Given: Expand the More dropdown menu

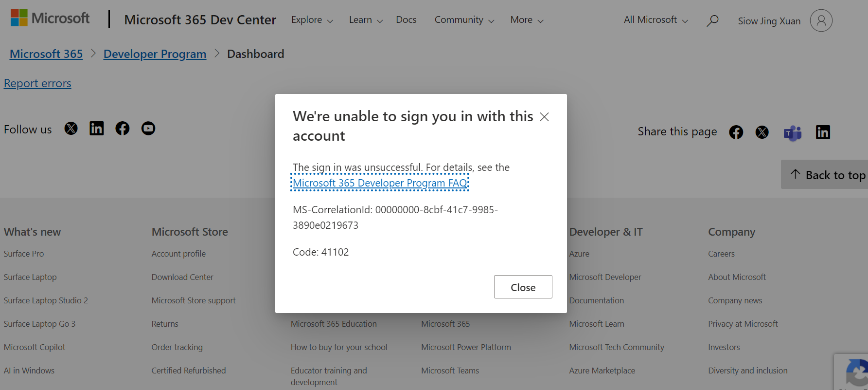Looking at the screenshot, I should [x=527, y=20].
